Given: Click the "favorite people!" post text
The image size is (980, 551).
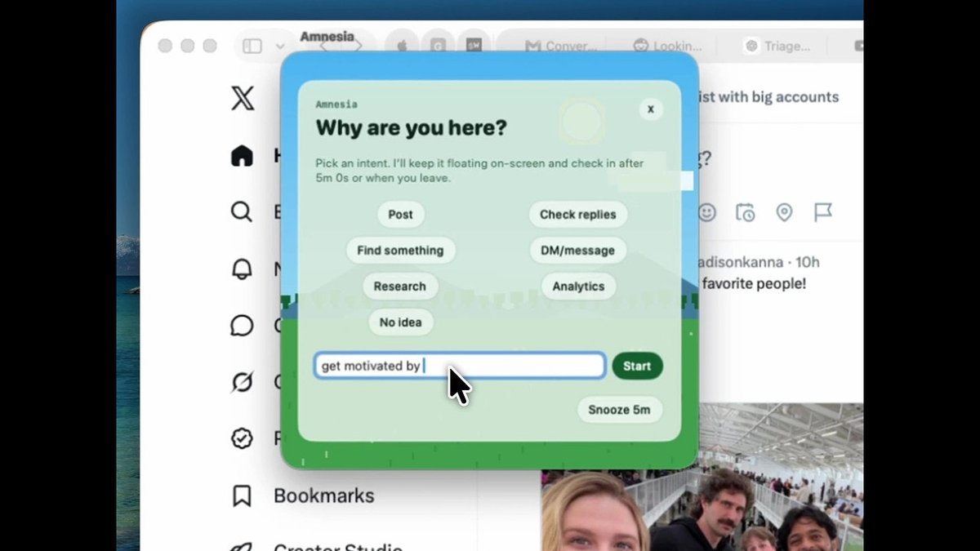Looking at the screenshot, I should (x=754, y=284).
